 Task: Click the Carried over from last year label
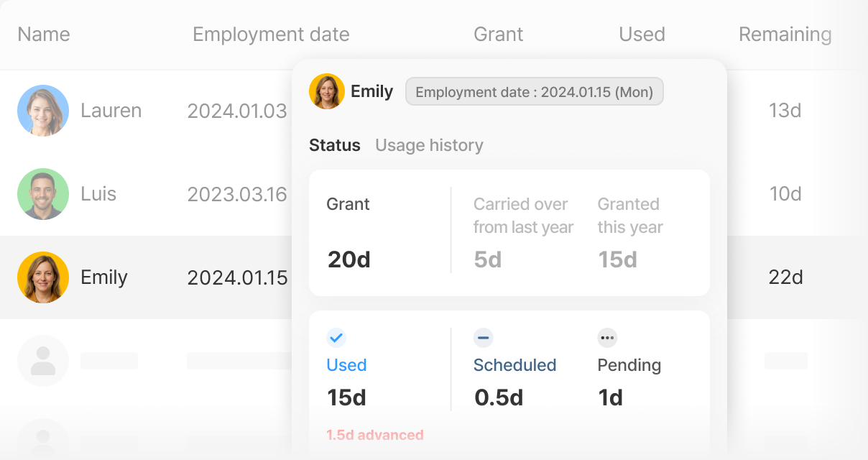coord(523,216)
